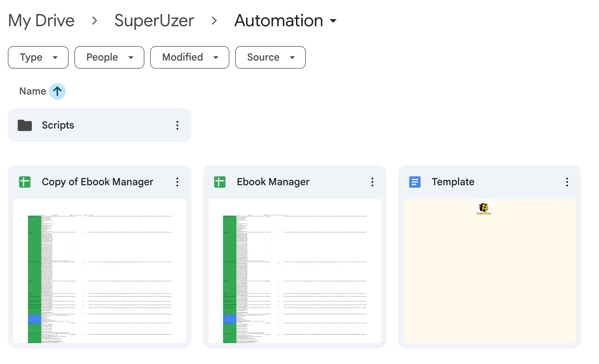Open the Scripts folder three-dot menu
The height and width of the screenshot is (364, 599).
pos(177,125)
